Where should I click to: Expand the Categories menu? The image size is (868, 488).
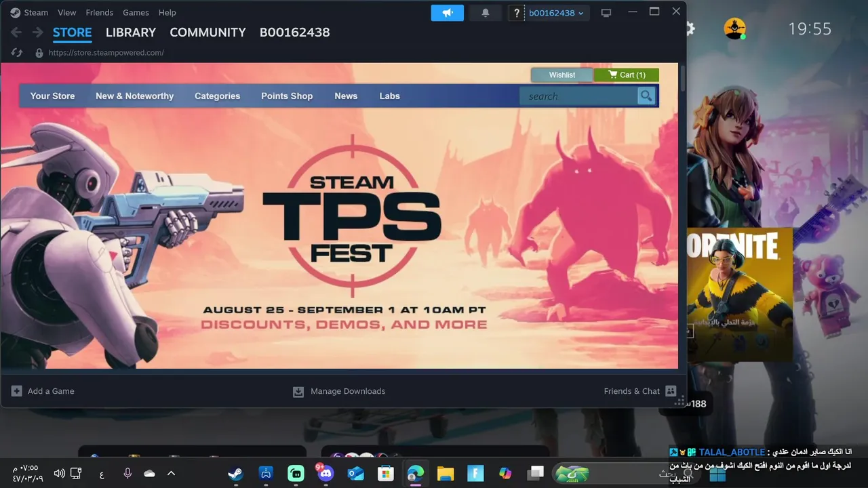click(x=217, y=96)
